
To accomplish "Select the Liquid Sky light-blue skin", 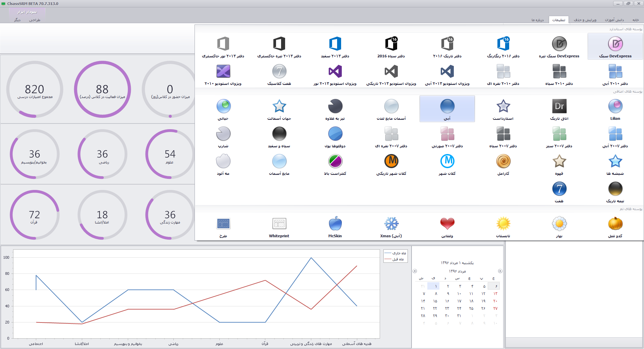I will pos(279,164).
